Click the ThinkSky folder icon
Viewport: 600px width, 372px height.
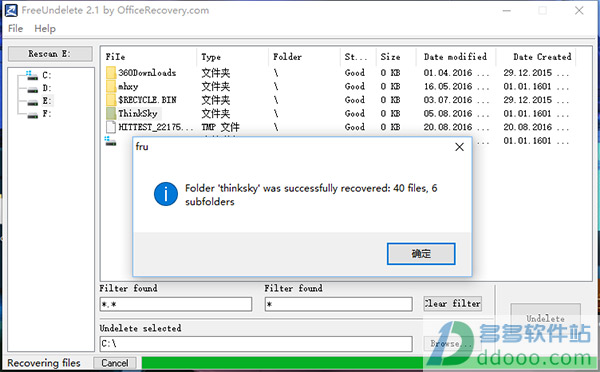(x=111, y=113)
